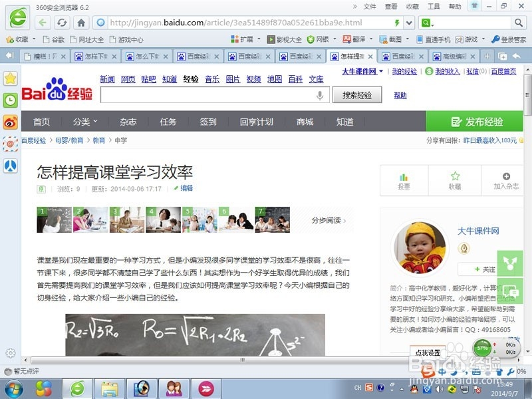Image resolution: width=532 pixels, height=399 pixels.
Task: Expand the 网银 dropdown arrow
Action: click(x=334, y=39)
